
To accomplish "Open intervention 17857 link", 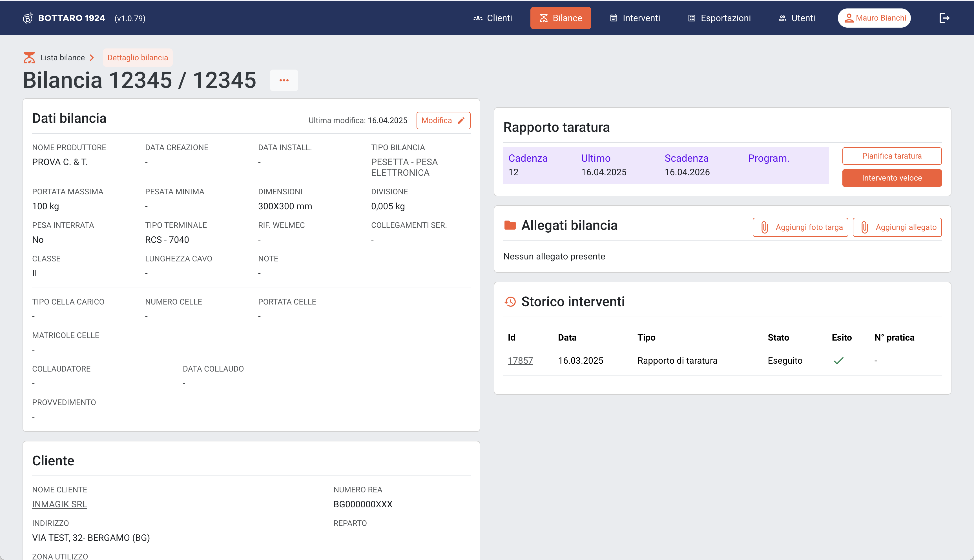I will 520,361.
